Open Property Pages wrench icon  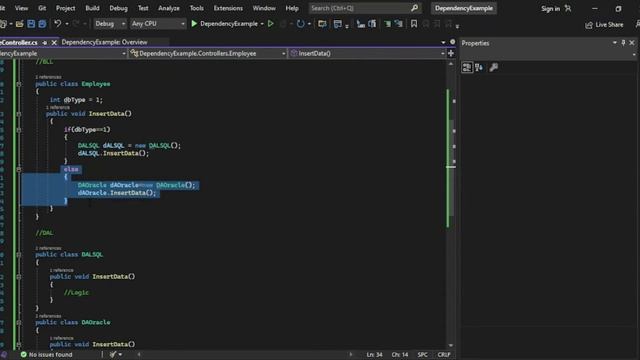(x=493, y=67)
